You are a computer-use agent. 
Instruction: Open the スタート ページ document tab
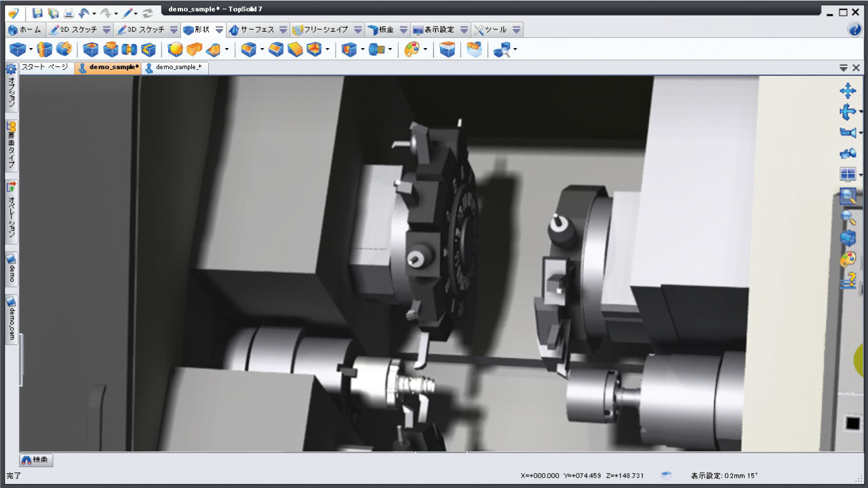[x=45, y=67]
